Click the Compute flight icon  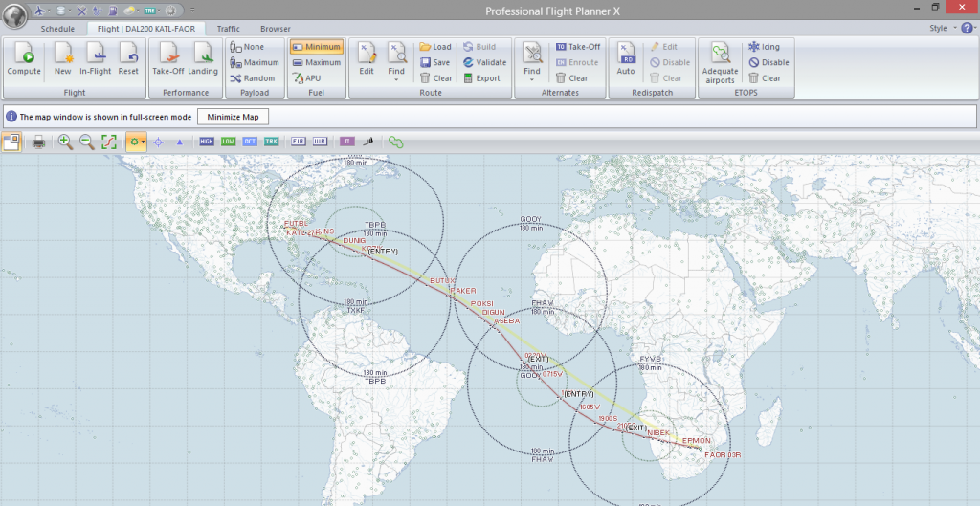tap(24, 58)
